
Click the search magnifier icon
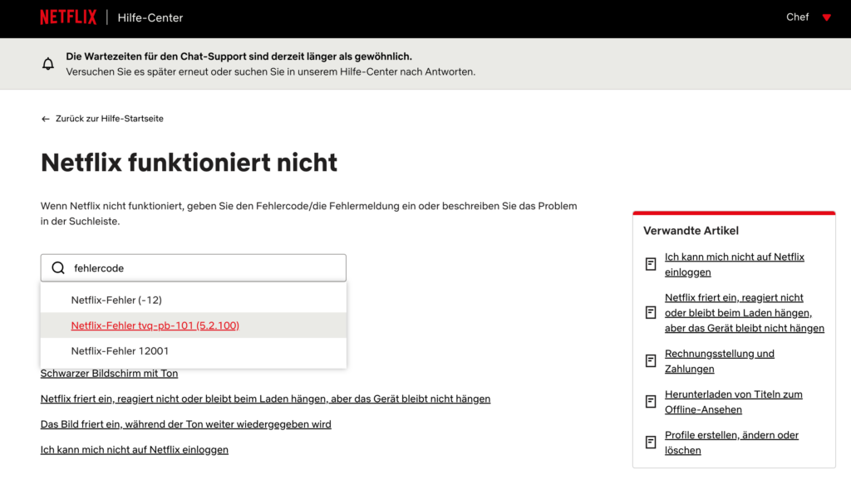(58, 268)
